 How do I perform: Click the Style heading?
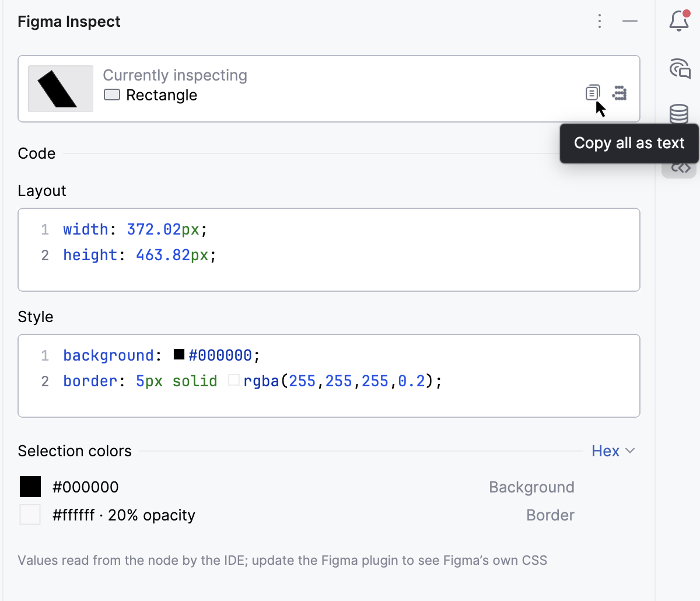pyautogui.click(x=36, y=317)
